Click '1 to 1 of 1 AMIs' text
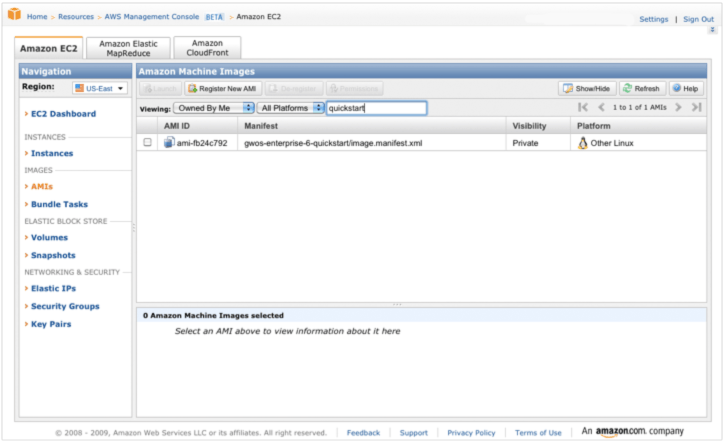This screenshot has height=441, width=724. (640, 107)
